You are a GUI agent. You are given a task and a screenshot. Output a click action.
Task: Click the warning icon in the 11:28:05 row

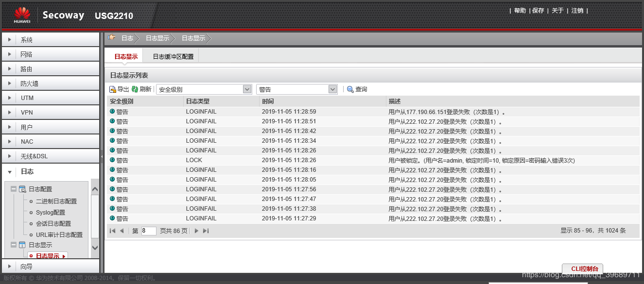112,180
